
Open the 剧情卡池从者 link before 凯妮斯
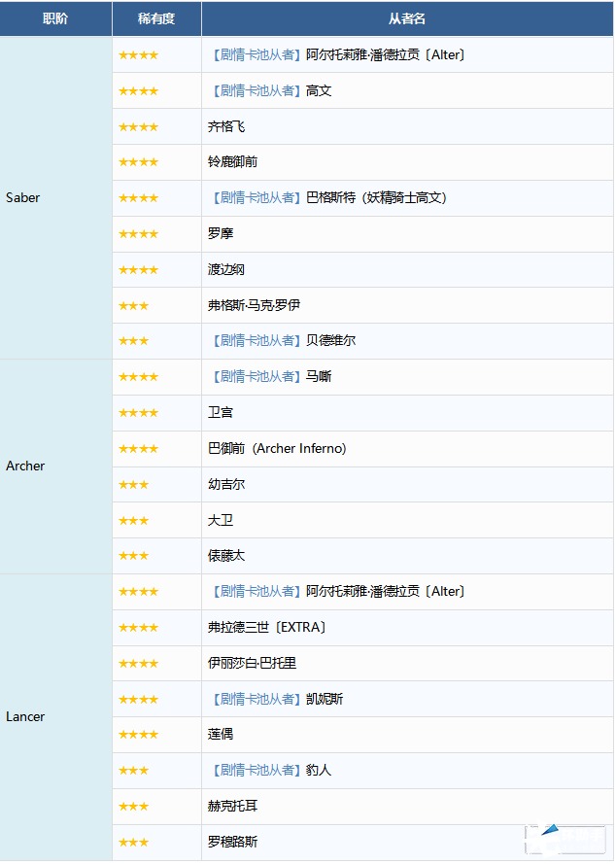pyautogui.click(x=257, y=699)
